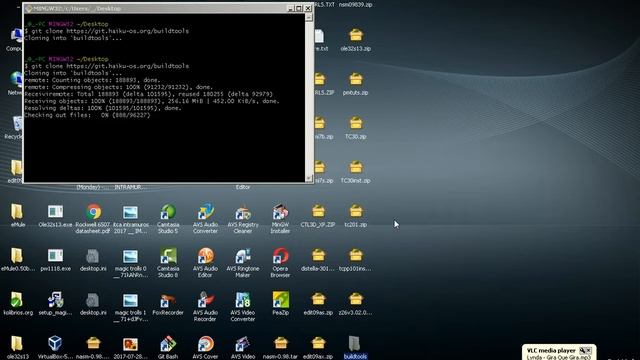Select the tcpp101ins archive

356,259
